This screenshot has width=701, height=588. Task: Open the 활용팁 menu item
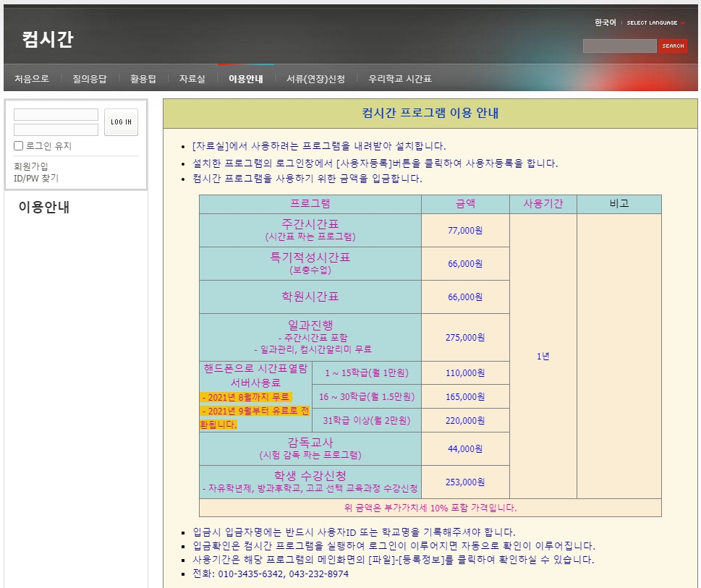143,79
